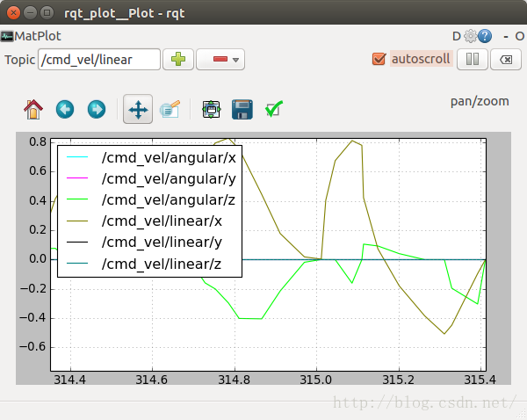Minimize the rqt_plot window
527x420 pixels.
click(x=30, y=13)
